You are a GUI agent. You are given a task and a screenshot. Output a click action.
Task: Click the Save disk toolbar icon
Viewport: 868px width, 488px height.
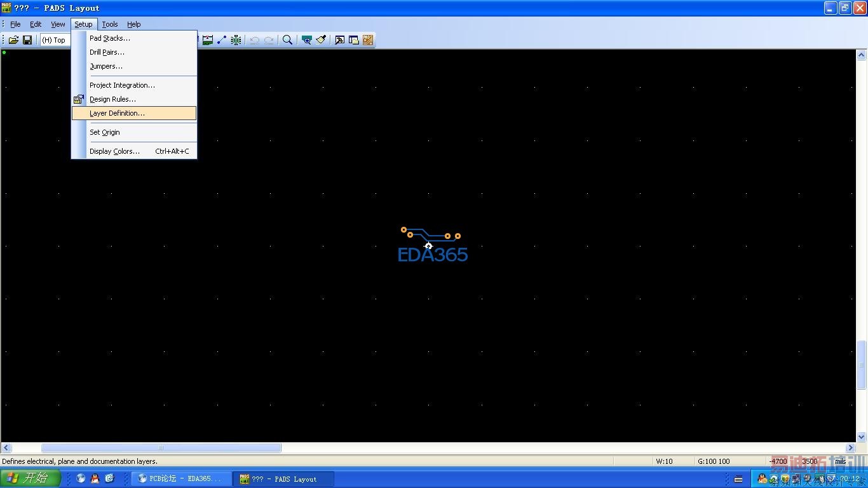pyautogui.click(x=27, y=40)
